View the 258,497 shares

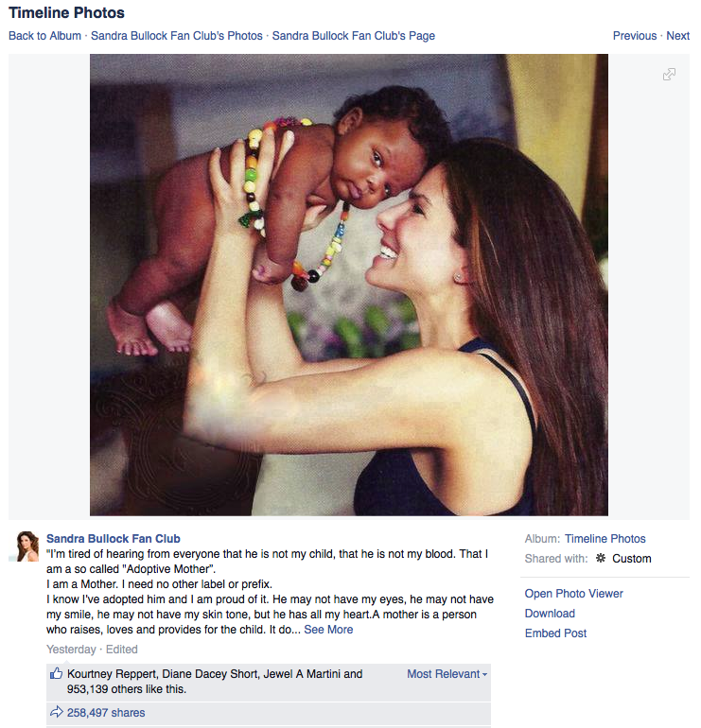(x=106, y=712)
